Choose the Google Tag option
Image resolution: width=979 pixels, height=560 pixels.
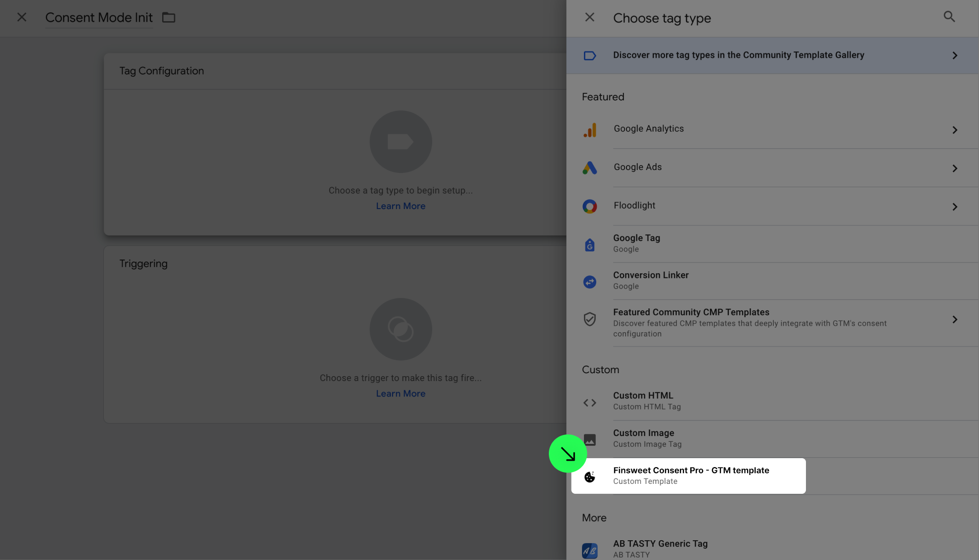point(772,244)
